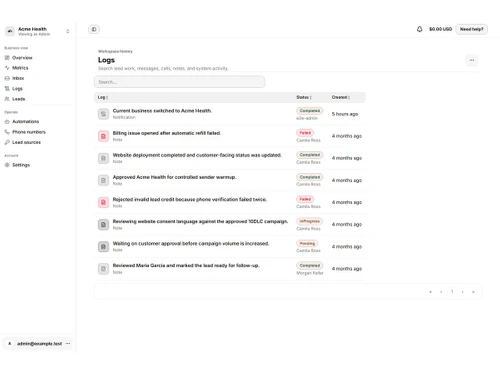Click red note icon for Billing issue log
Screen dimensions: 500x375
[x=103, y=136]
